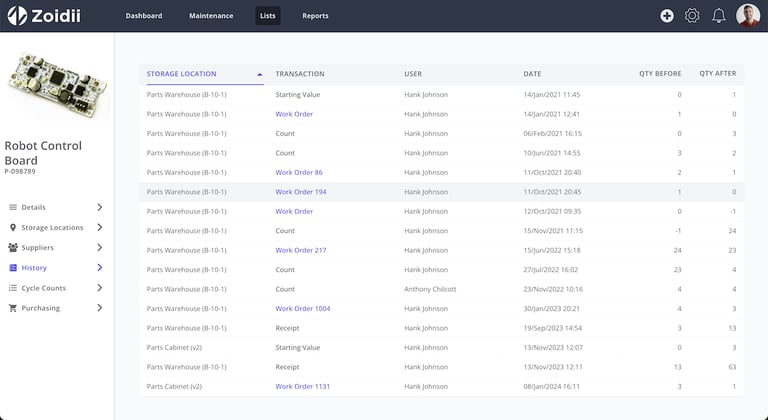Select Storage Locations sidebar label
768x420 pixels.
(52, 227)
